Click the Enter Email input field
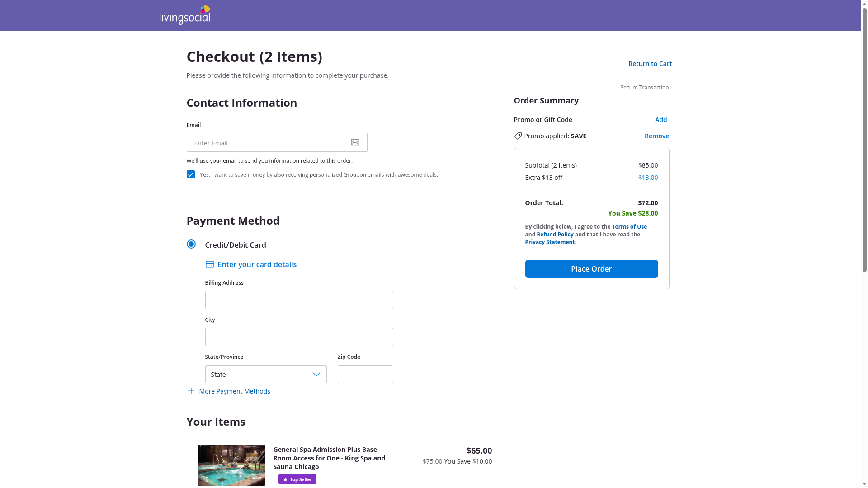The width and height of the screenshot is (868, 488). tap(267, 143)
